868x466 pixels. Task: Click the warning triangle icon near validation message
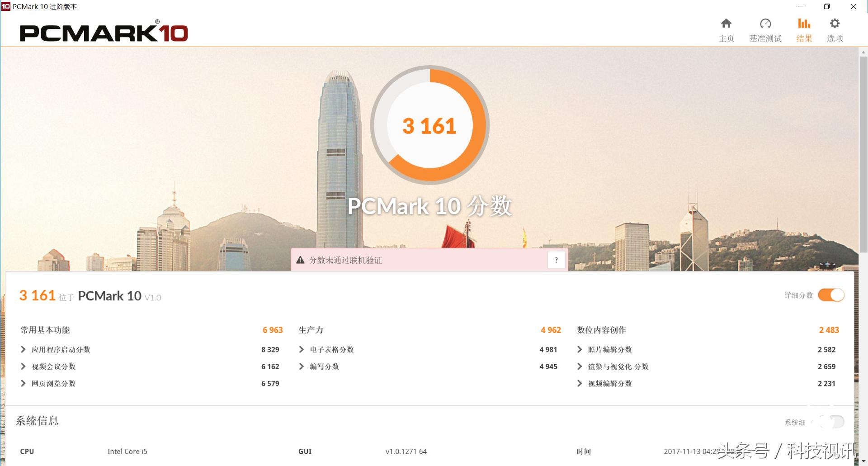[301, 260]
